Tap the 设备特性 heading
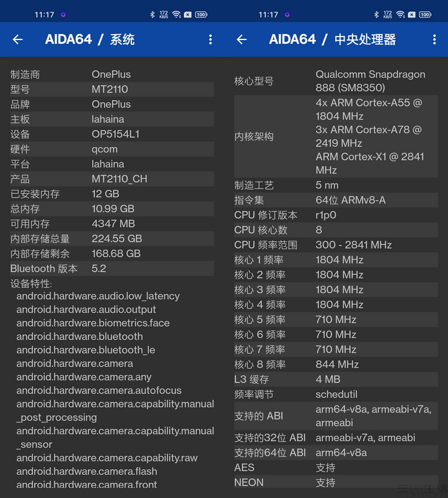The image size is (448, 498). pyautogui.click(x=31, y=283)
